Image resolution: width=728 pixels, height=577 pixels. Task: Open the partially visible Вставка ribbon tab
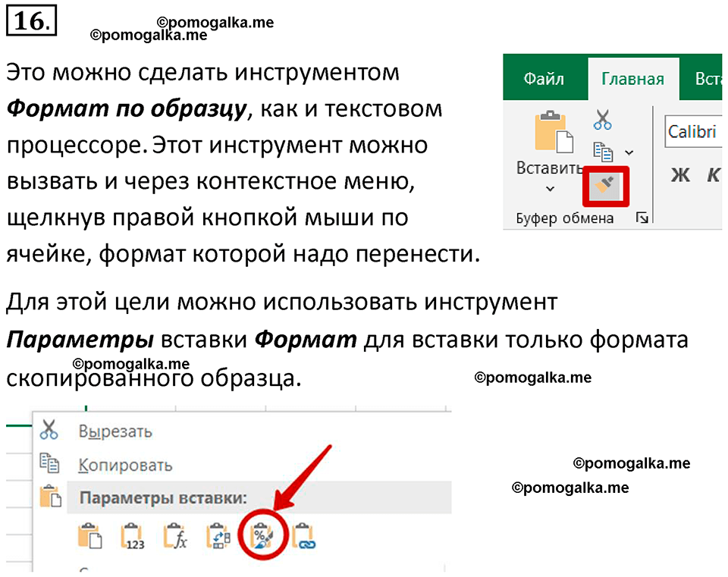(708, 78)
